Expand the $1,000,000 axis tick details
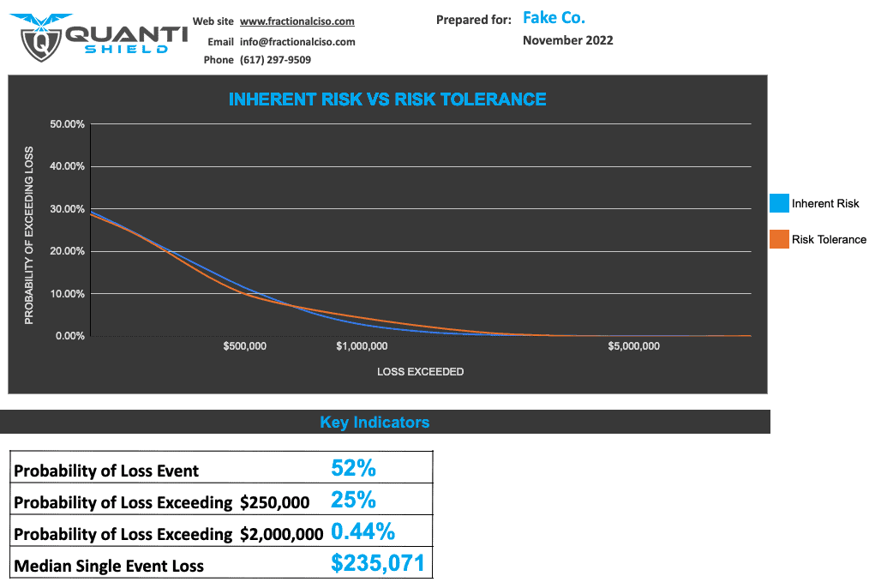Screen dimensions: 875x588 coord(361,346)
